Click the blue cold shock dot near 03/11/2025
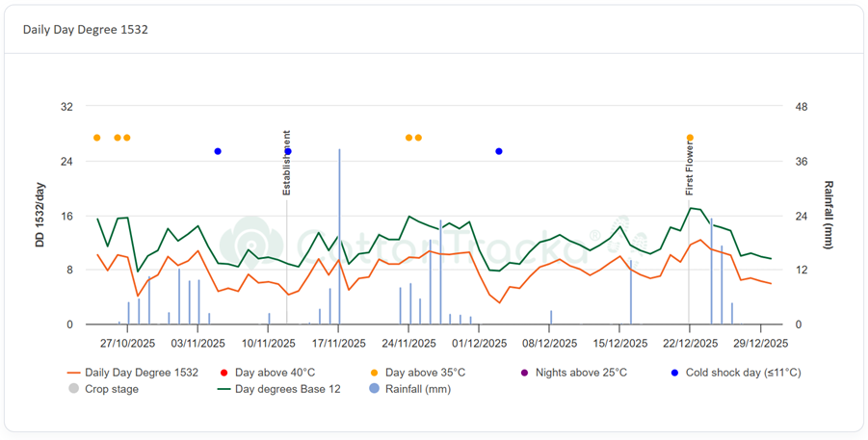This screenshot has width=868, height=440. click(x=218, y=151)
